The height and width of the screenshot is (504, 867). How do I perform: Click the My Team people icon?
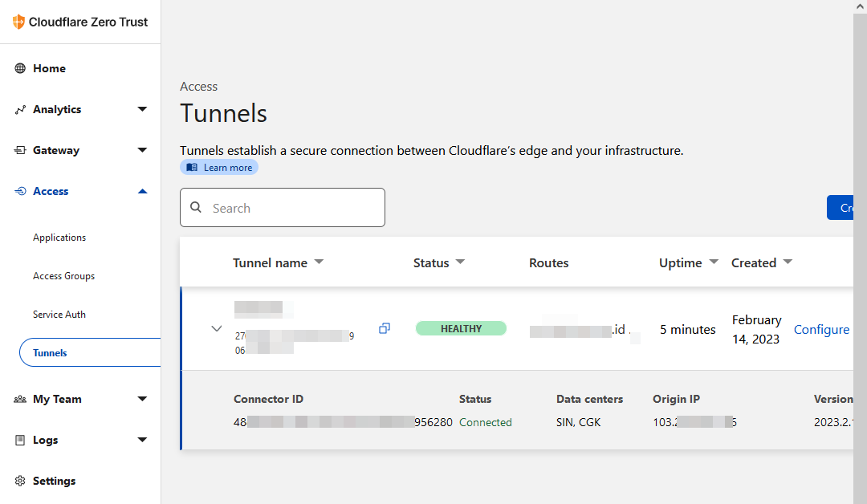point(20,399)
